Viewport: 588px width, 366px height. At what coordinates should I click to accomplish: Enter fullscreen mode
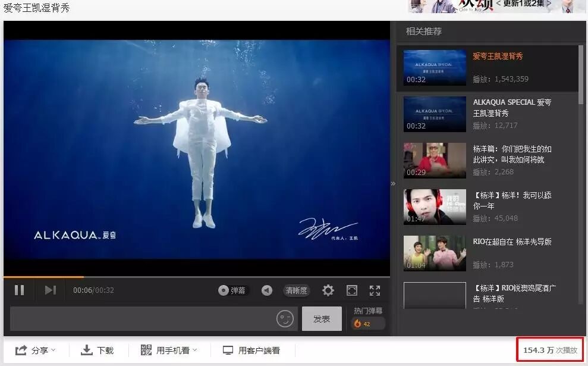point(375,290)
